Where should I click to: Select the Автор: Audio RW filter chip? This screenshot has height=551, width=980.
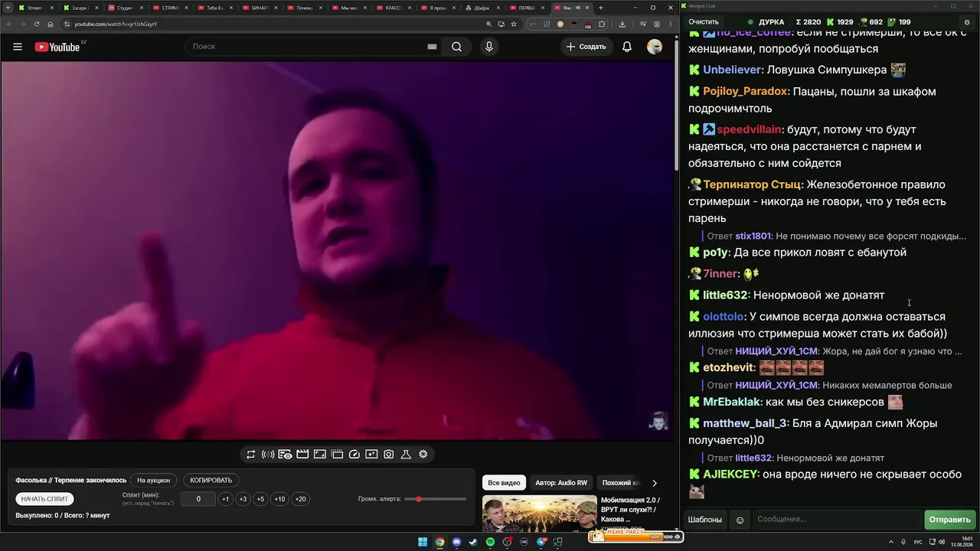point(561,483)
